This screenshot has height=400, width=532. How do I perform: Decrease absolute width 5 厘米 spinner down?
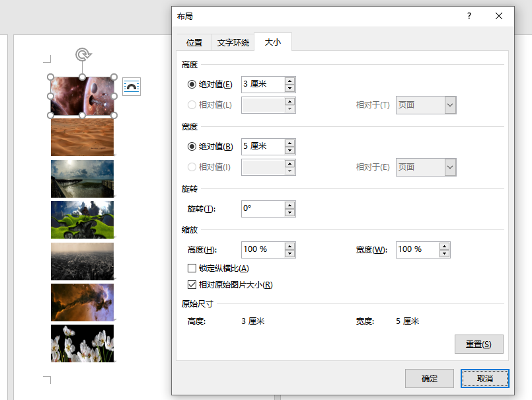289,151
